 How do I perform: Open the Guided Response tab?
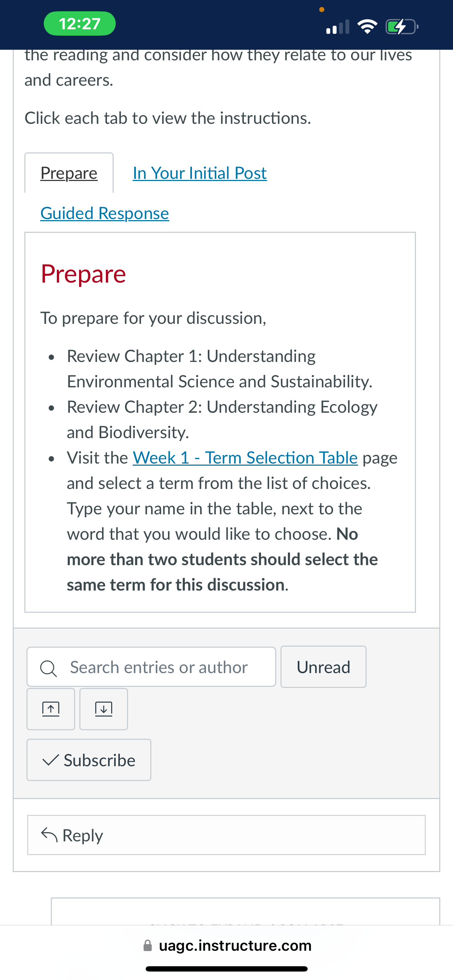coord(104,213)
